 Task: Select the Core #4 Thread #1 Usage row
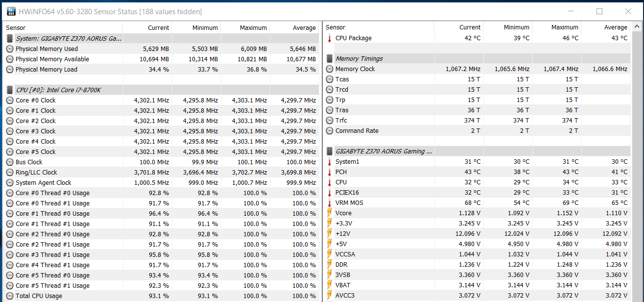161,265
